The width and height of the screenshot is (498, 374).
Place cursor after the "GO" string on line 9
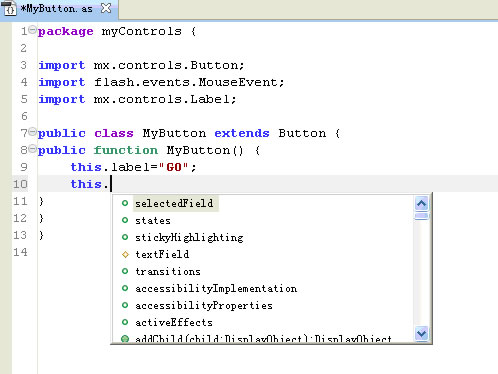(x=190, y=167)
